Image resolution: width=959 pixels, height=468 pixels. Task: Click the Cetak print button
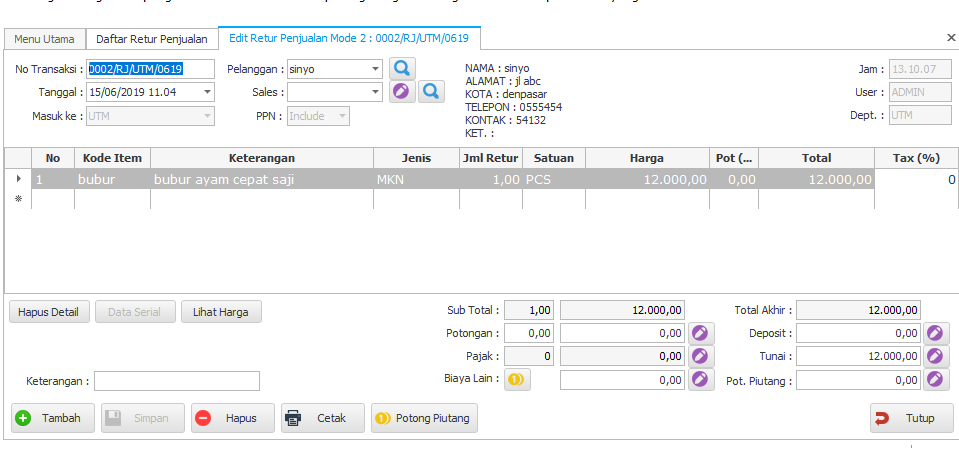[323, 418]
